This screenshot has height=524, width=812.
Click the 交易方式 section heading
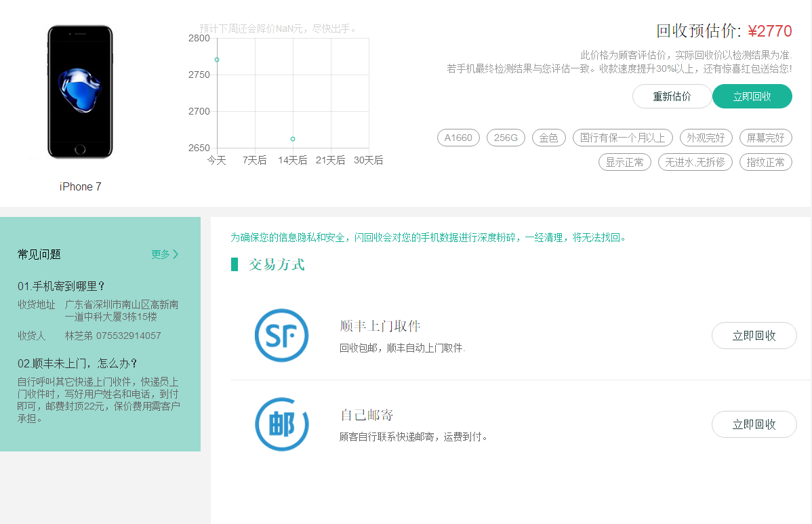tap(277, 264)
